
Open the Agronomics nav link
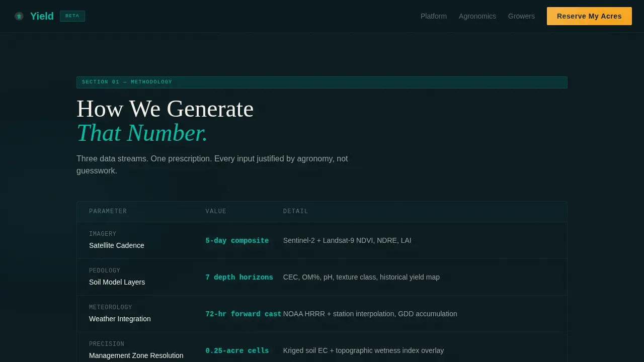[477, 16]
